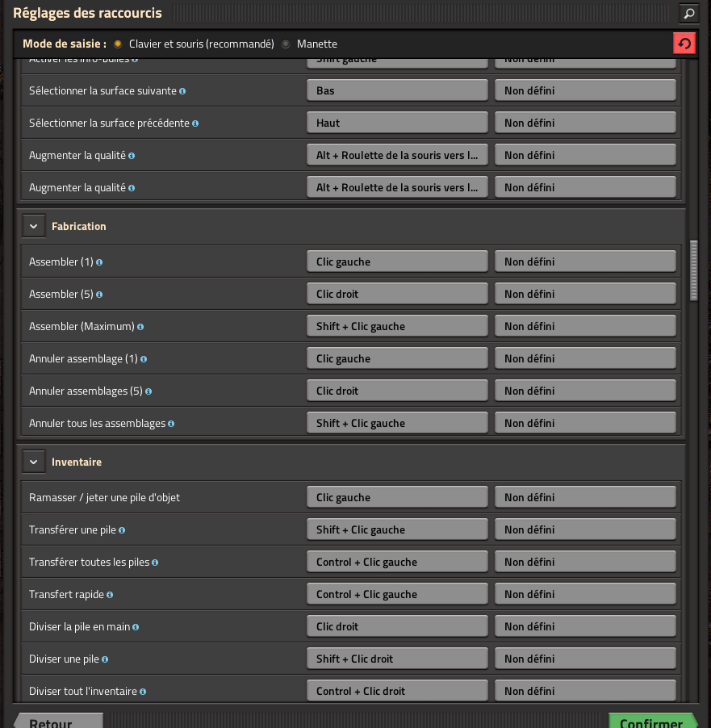The image size is (711, 728).
Task: Select Clavier et souris input mode
Action: point(118,44)
